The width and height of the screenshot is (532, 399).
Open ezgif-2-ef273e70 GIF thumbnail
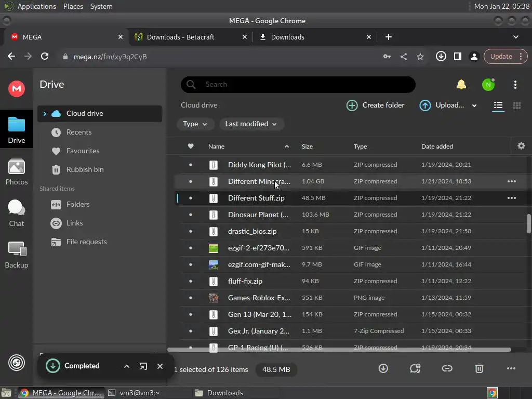point(213,248)
